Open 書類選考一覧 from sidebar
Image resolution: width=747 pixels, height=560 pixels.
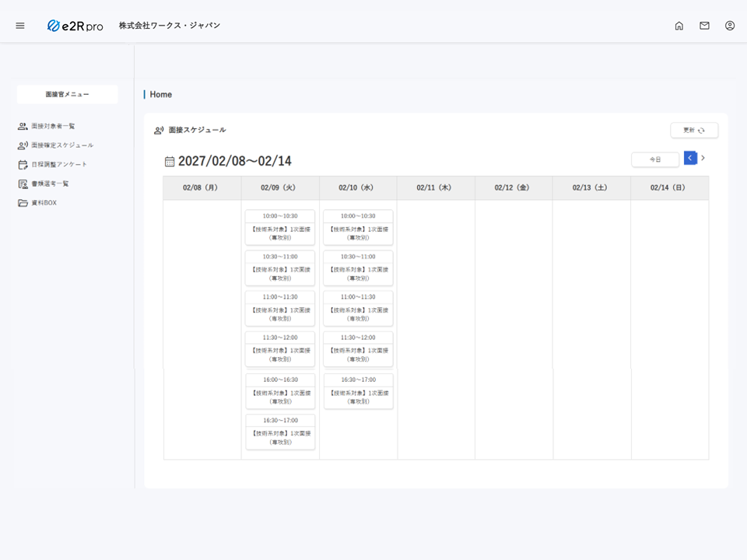[x=50, y=184]
